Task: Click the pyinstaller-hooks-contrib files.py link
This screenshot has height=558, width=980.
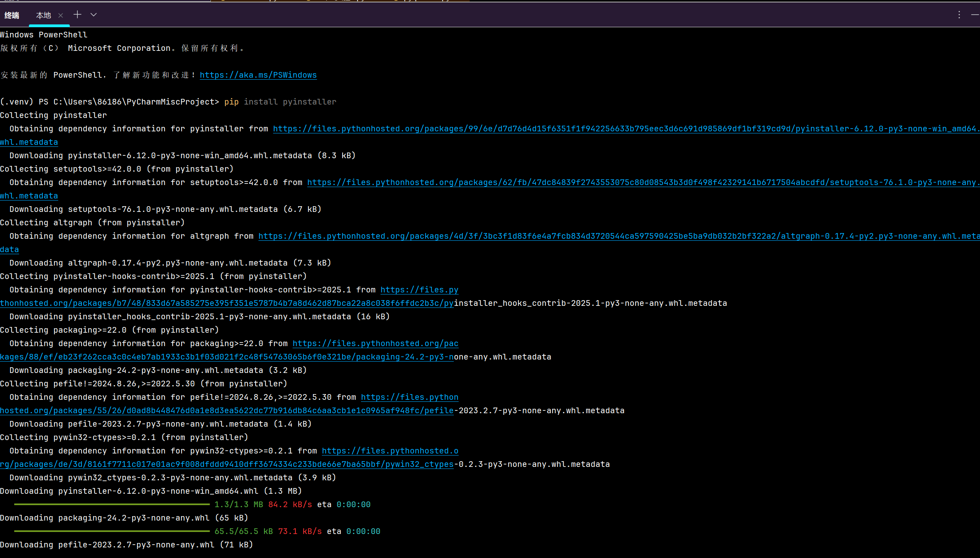Action: [419, 290]
